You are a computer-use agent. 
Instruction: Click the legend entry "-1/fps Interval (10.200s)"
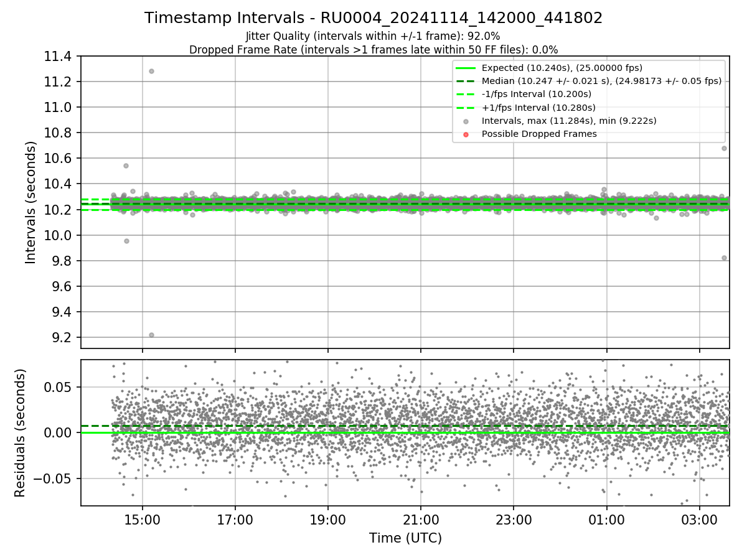coord(537,94)
